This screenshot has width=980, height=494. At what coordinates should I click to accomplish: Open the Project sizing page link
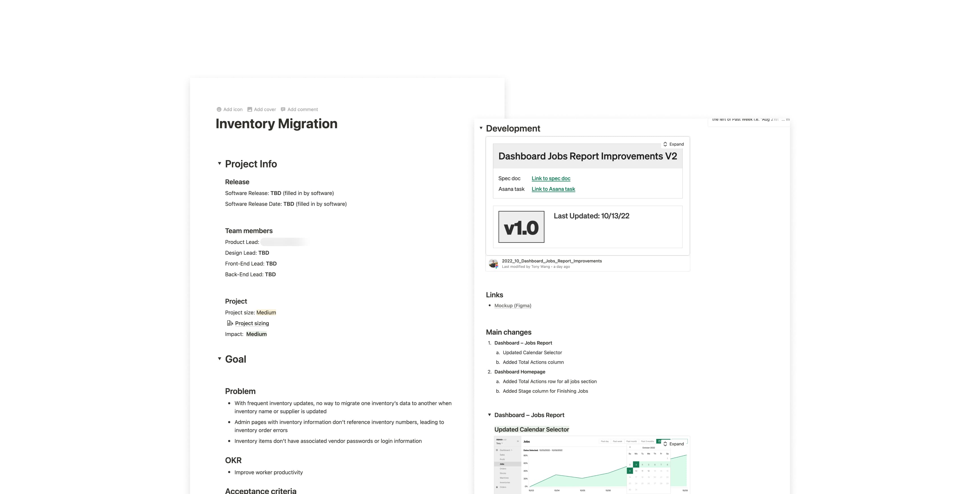click(x=248, y=323)
